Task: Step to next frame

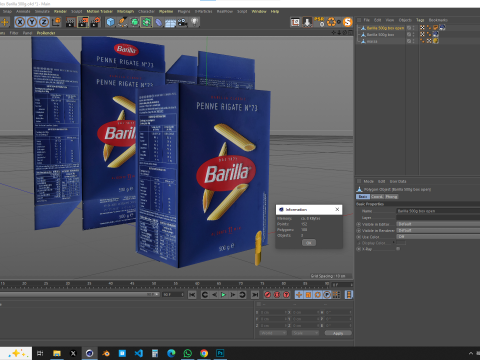Action: [233, 295]
